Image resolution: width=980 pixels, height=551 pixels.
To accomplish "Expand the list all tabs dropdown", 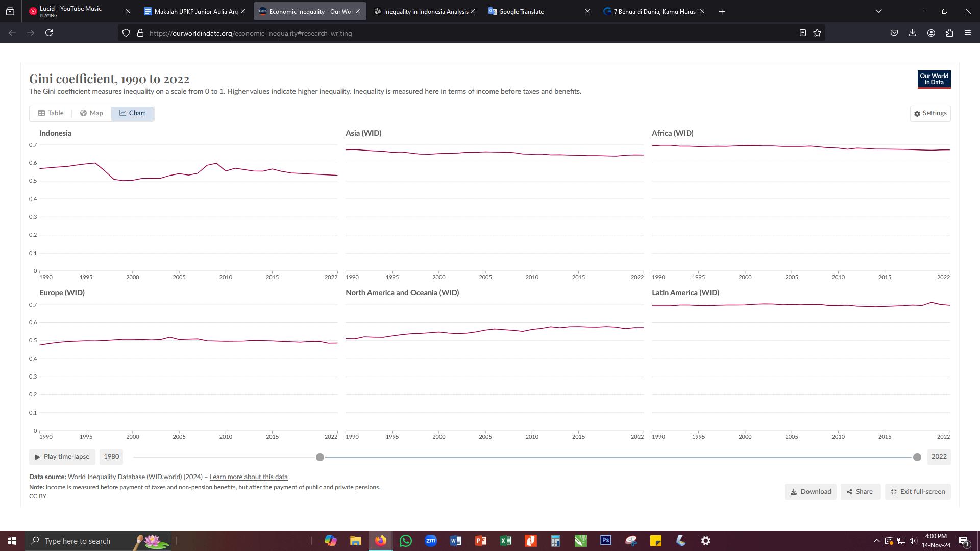I will click(x=879, y=11).
